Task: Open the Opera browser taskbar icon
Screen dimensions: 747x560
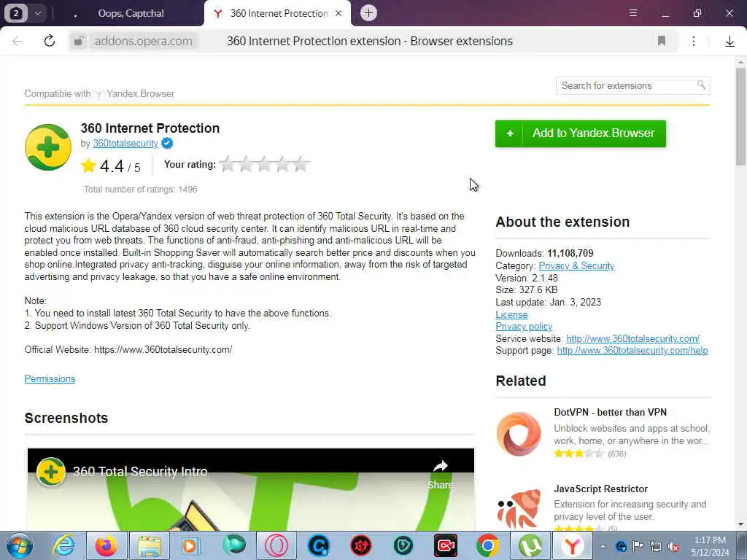Action: [276, 545]
